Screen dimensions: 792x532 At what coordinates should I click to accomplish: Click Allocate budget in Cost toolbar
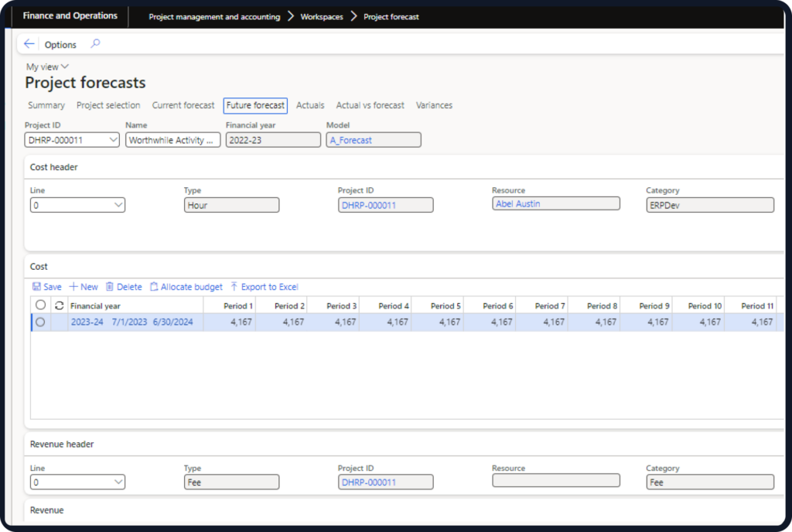pyautogui.click(x=186, y=287)
